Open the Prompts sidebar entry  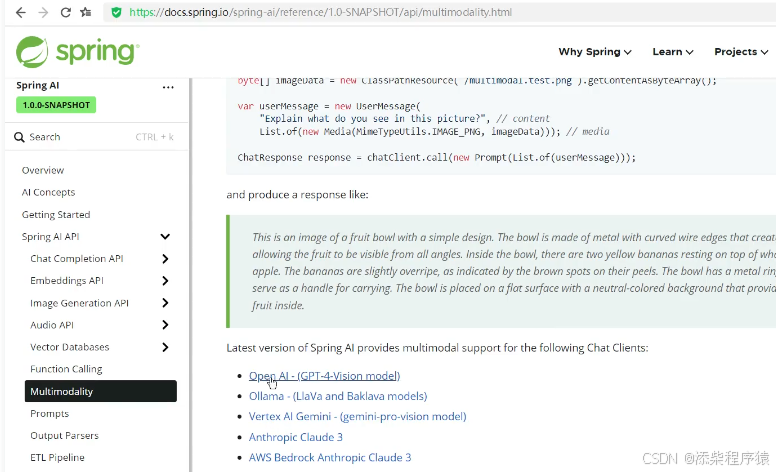point(49,413)
